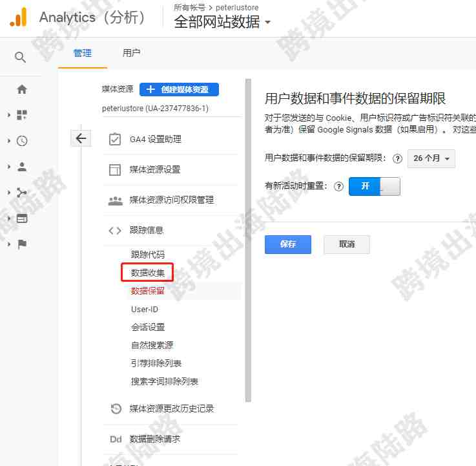This screenshot has height=466, width=476.
Task: Switch to the 用户 tab
Action: (131, 54)
